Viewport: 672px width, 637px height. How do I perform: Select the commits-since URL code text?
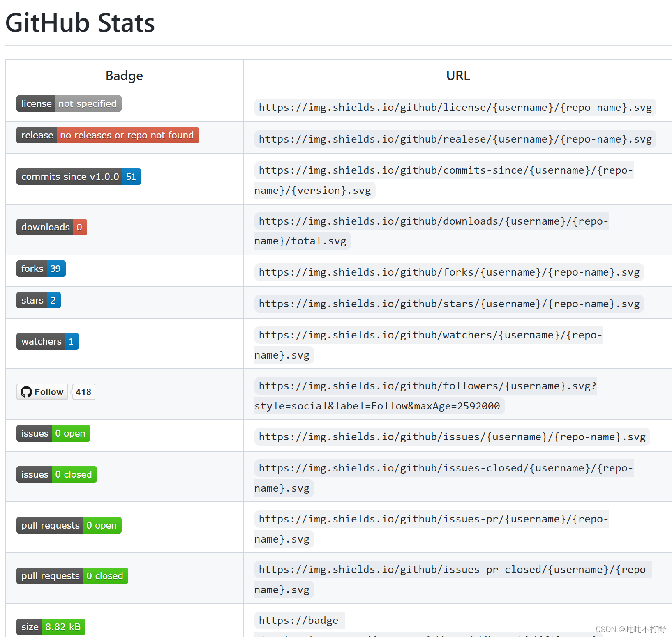coord(444,180)
